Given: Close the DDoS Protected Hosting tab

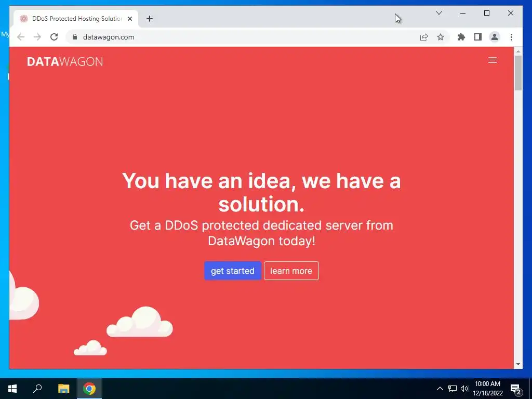Looking at the screenshot, I should pyautogui.click(x=129, y=19).
